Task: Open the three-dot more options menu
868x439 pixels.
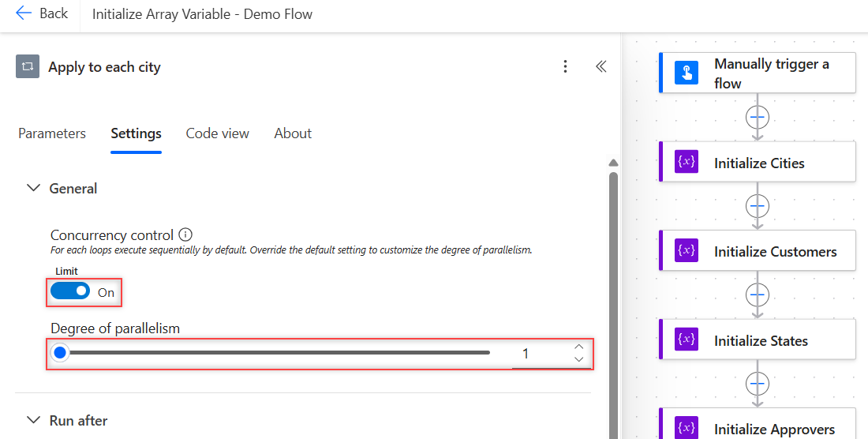Action: pyautogui.click(x=565, y=67)
